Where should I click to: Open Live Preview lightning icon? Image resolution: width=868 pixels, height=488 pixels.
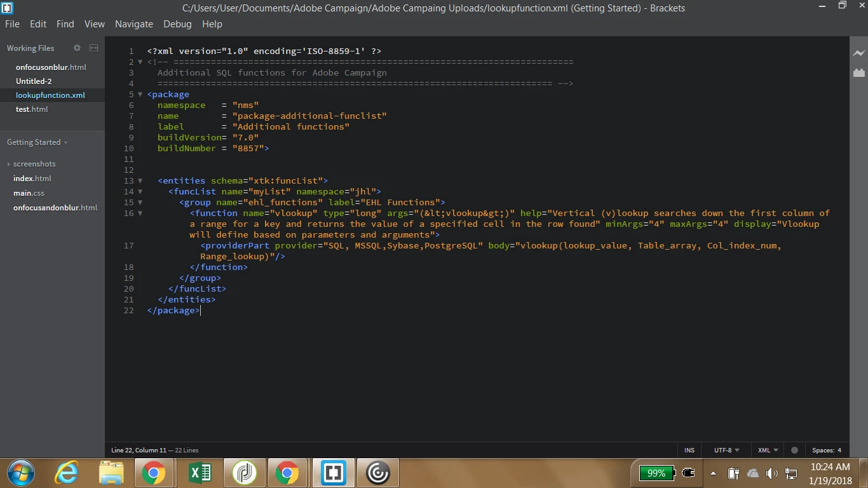859,53
